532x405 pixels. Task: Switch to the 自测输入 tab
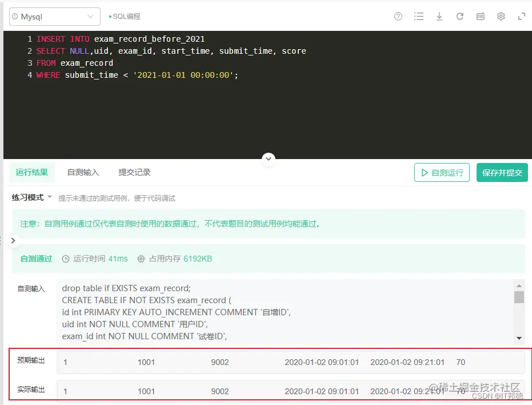tap(83, 172)
